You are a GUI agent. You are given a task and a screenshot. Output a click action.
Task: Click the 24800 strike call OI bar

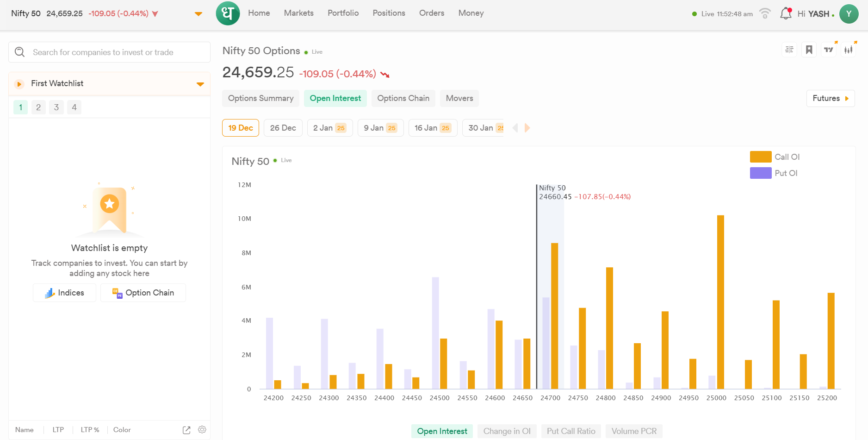pos(610,328)
